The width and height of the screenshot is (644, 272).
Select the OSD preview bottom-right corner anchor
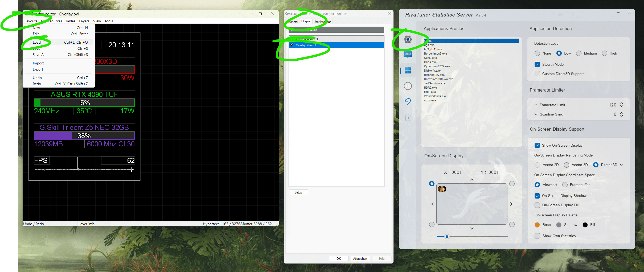pos(512,224)
